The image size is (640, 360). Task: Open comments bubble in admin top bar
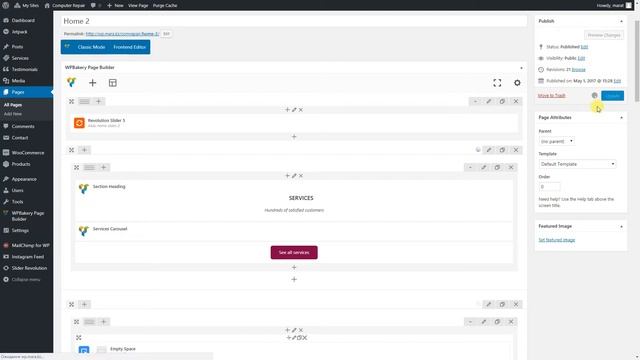point(93,5)
